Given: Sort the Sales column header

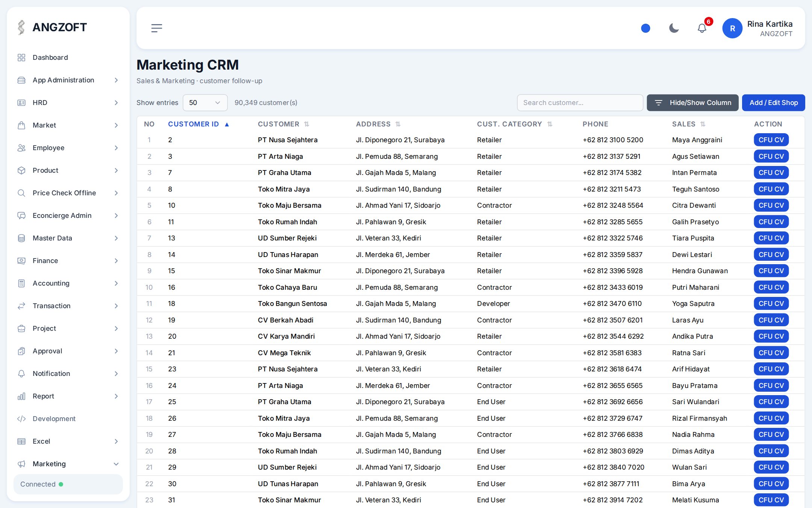Looking at the screenshot, I should (x=689, y=124).
